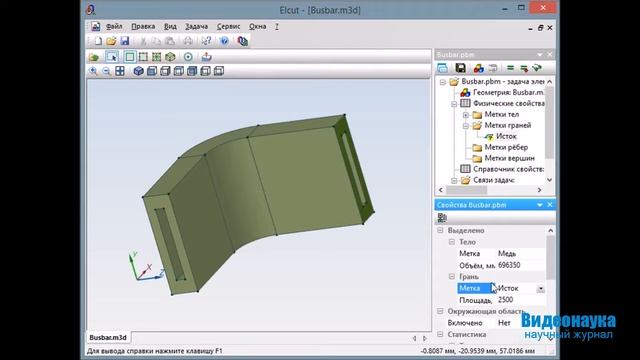640x360 pixels.
Task: Click the green circle target icon
Action: [188, 57]
